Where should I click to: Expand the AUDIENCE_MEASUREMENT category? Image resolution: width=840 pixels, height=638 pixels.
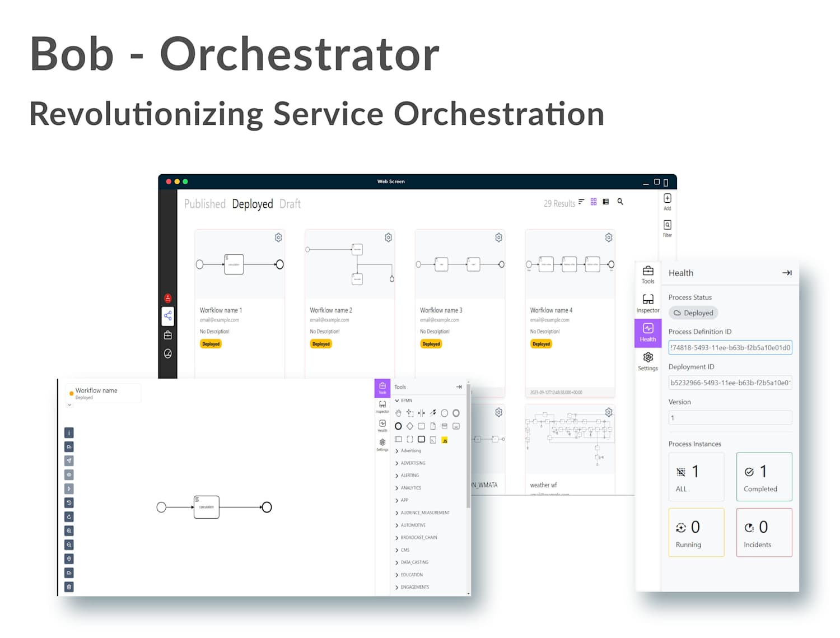coord(423,513)
